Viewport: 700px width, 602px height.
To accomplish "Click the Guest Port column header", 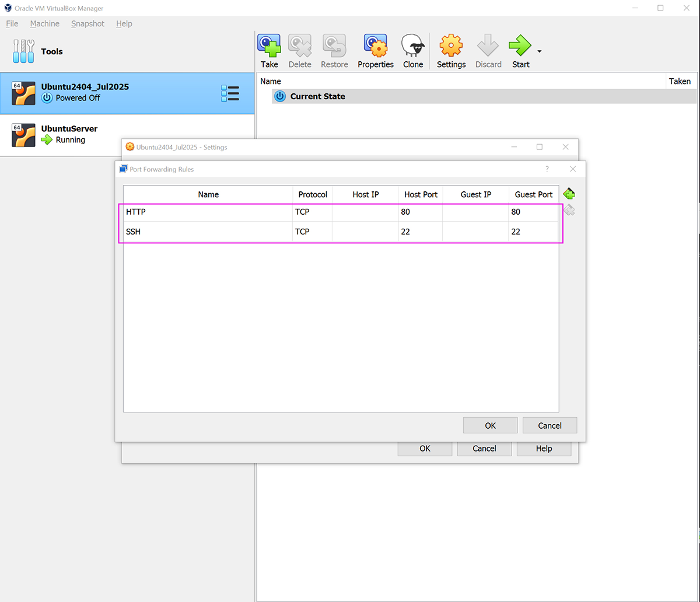I will coord(534,194).
